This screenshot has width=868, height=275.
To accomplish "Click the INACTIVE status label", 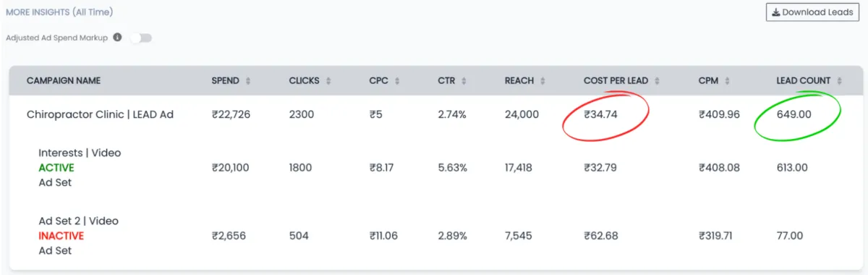I will (61, 236).
